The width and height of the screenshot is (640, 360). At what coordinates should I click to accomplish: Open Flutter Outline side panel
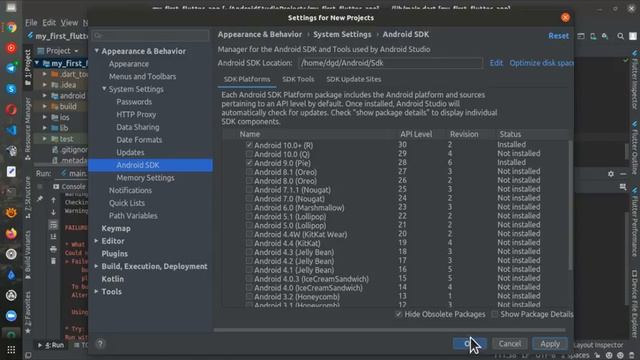[634, 148]
